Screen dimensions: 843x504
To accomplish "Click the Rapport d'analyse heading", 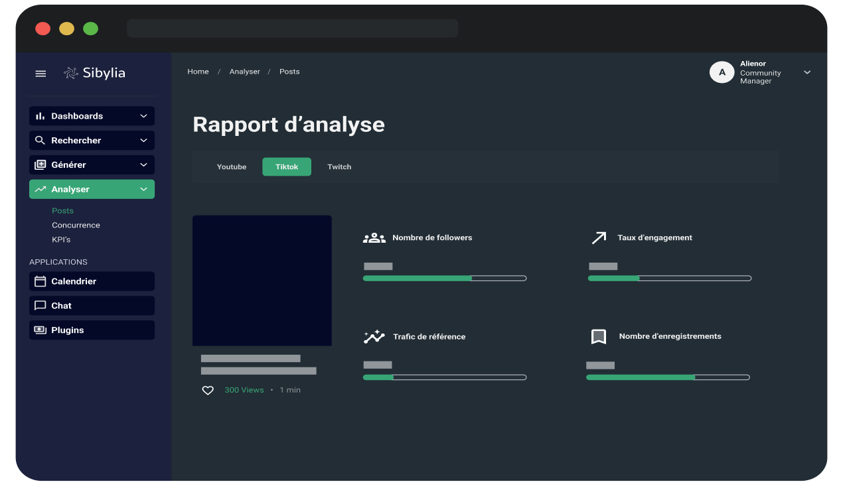I will point(289,125).
